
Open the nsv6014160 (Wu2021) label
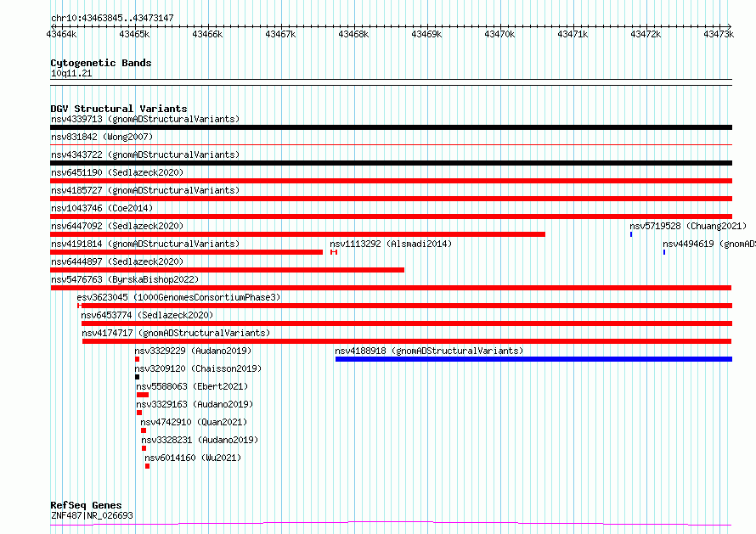click(x=193, y=458)
